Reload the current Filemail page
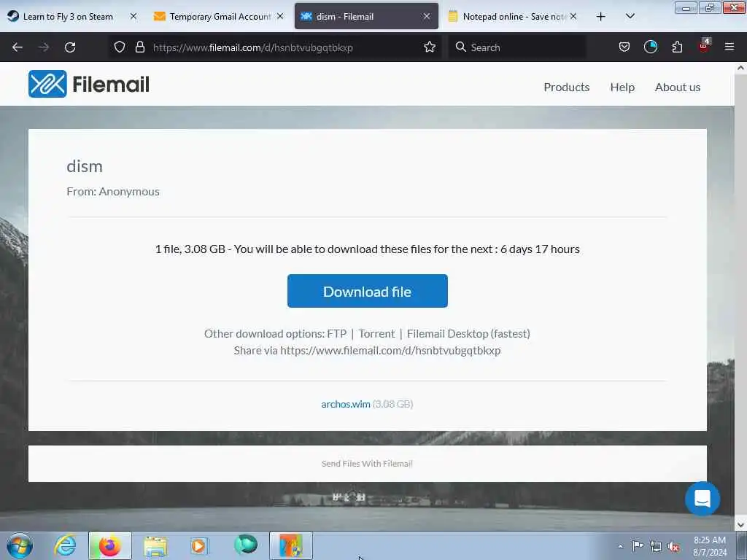The image size is (747, 560). (x=70, y=47)
